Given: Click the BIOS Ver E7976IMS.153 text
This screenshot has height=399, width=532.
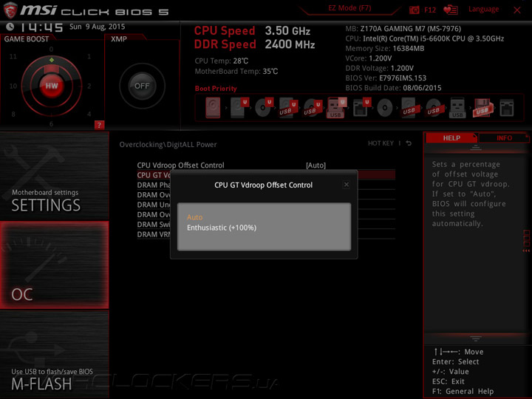Looking at the screenshot, I should pyautogui.click(x=386, y=78).
